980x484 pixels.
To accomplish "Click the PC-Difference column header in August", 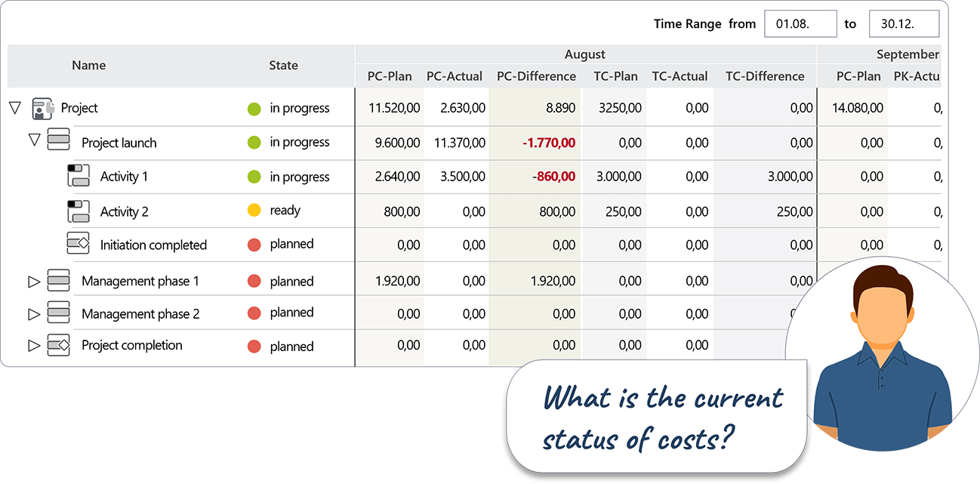I will 536,76.
